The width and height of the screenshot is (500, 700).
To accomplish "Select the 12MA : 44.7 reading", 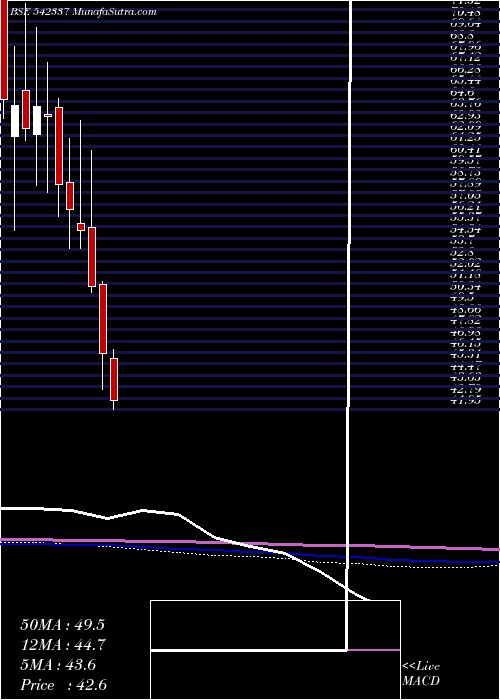I will click(x=62, y=645).
